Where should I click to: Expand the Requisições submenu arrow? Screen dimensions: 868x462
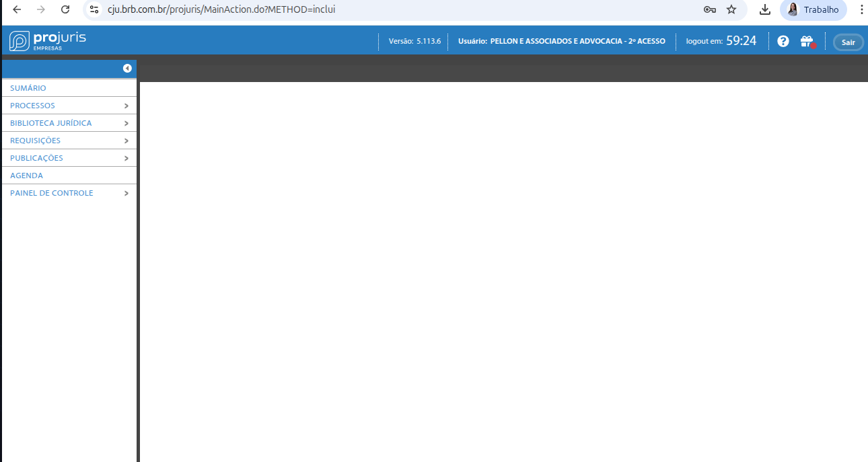point(126,141)
